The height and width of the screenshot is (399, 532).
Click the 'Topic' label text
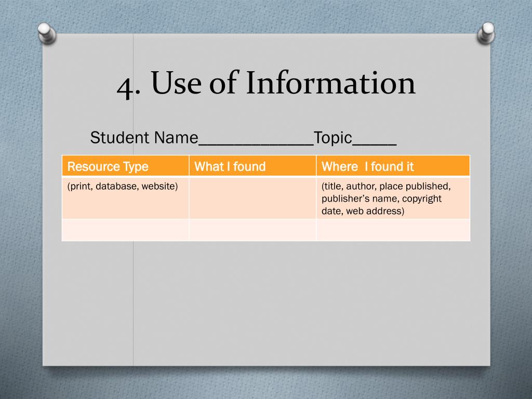click(333, 138)
